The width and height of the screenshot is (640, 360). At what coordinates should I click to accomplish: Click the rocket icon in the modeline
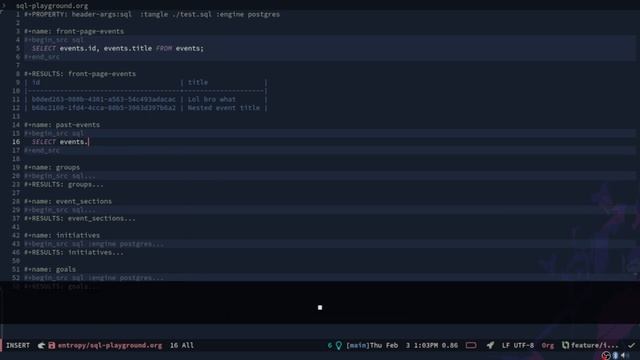pyautogui.click(x=490, y=345)
